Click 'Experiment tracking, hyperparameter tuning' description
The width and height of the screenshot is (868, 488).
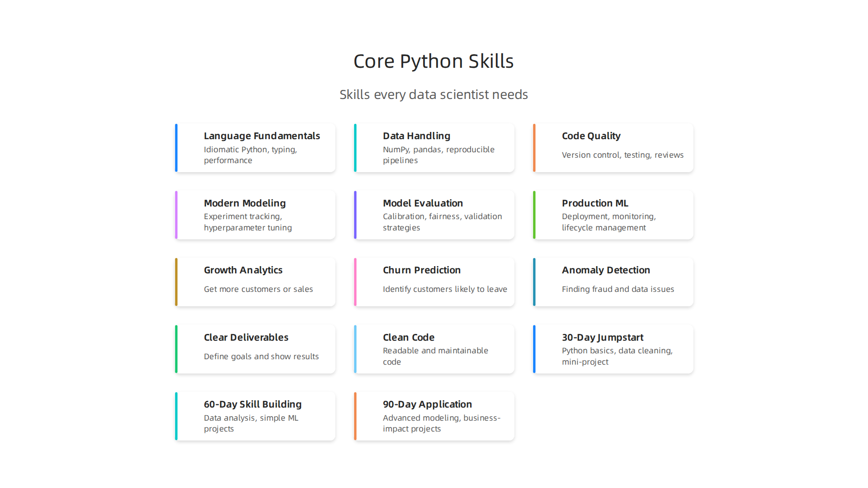248,222
